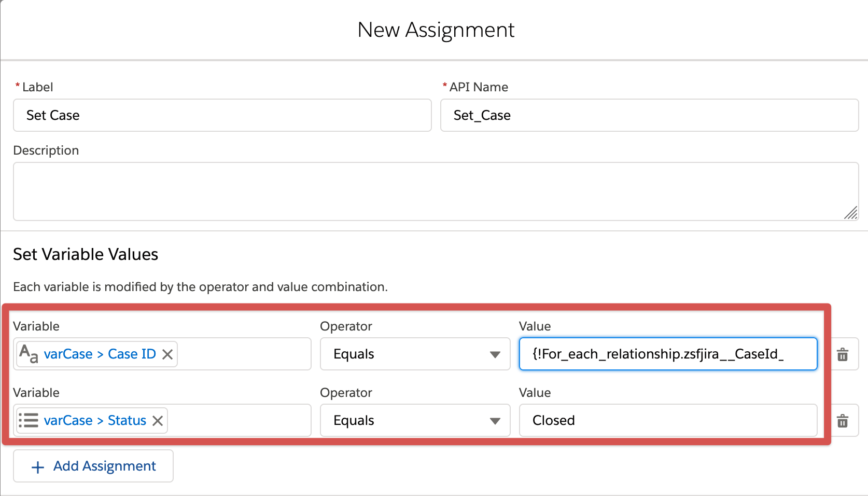Click empty space in the Status Variable box
Viewport: 868px width, 496px height.
pyautogui.click(x=239, y=421)
